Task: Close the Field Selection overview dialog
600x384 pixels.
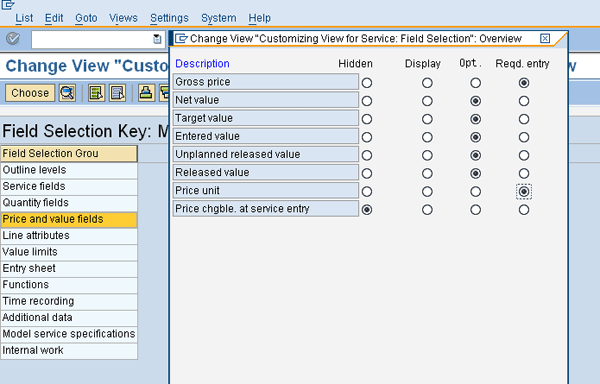Action: (545, 38)
